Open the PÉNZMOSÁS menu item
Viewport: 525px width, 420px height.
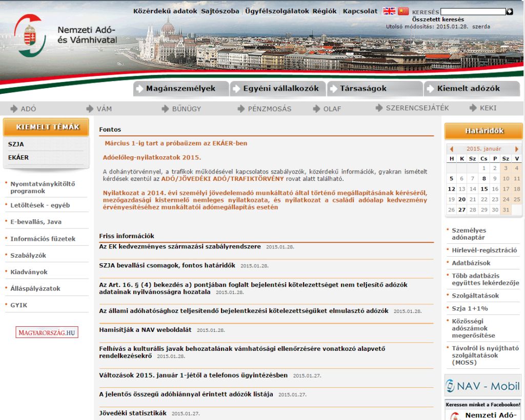coord(269,109)
